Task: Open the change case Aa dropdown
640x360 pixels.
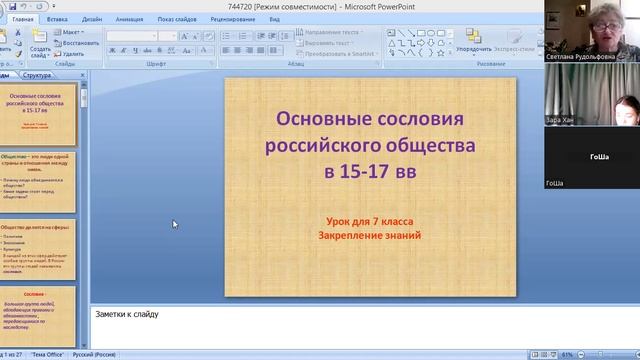Action: (187, 50)
